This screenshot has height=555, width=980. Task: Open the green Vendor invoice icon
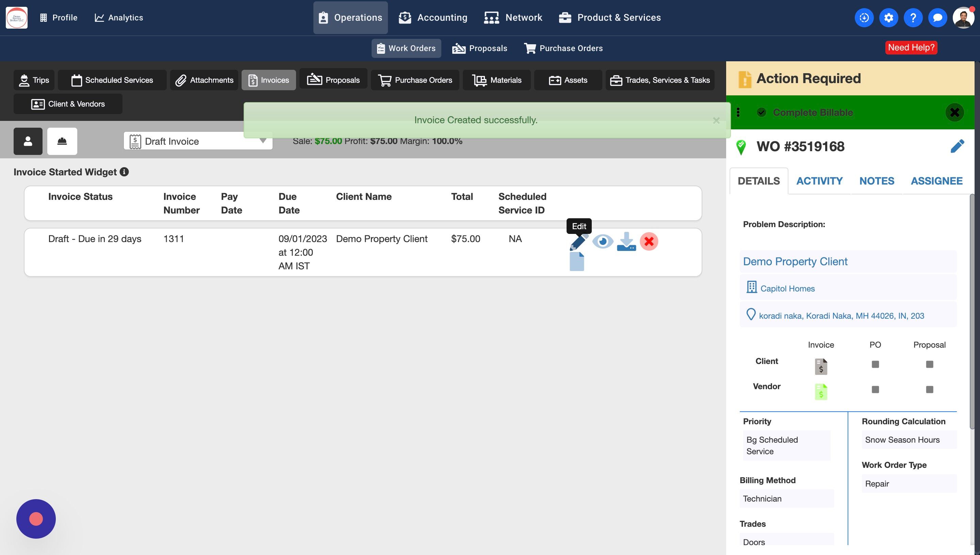click(821, 392)
